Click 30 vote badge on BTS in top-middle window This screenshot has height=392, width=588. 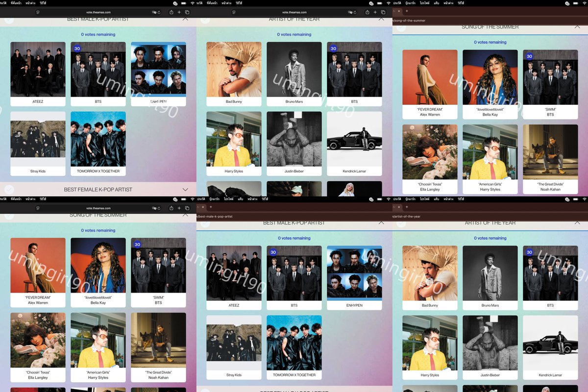(333, 49)
